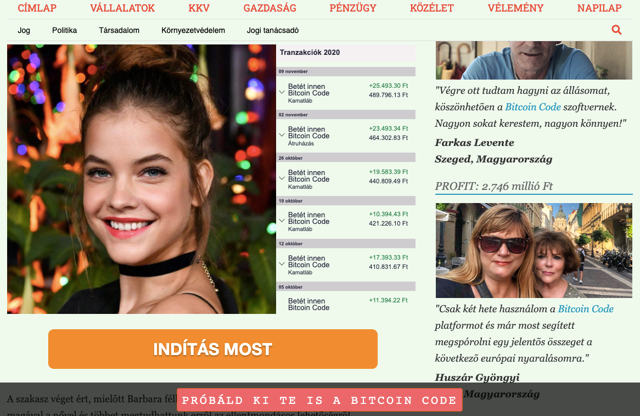640x416 pixels.
Task: Click the 421.226.10 Ft balance
Action: (x=388, y=224)
